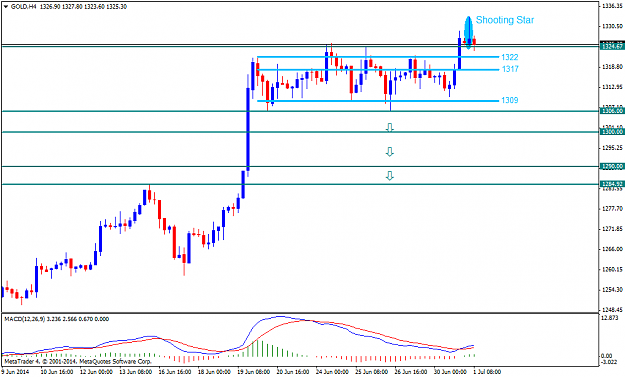Click the 1277.70 price axis value
The height and width of the screenshot is (377, 625).
coord(613,208)
